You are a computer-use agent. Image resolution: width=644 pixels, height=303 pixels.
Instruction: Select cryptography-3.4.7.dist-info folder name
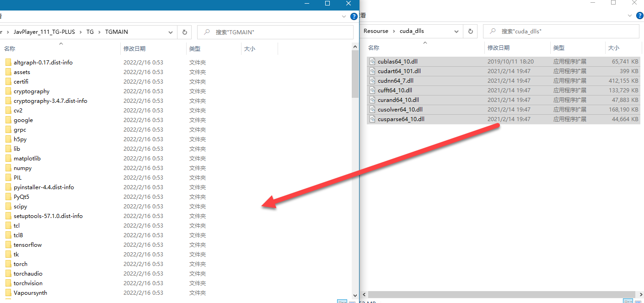pyautogui.click(x=50, y=101)
